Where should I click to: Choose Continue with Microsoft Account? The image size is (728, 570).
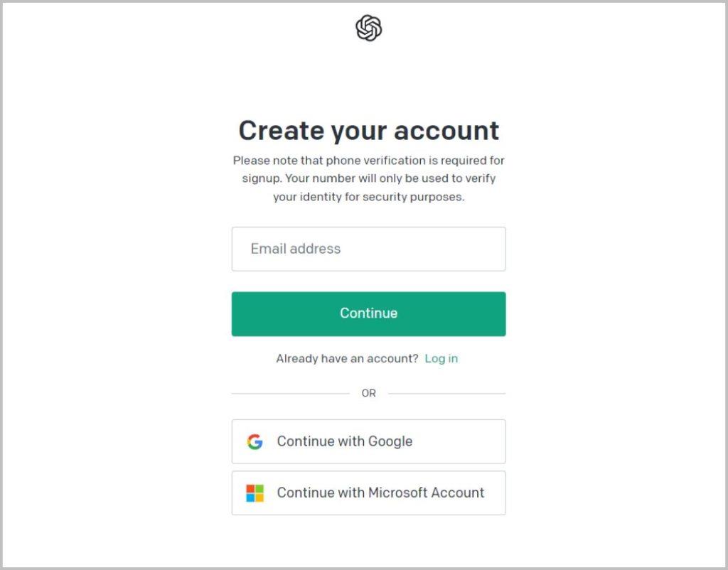click(369, 493)
